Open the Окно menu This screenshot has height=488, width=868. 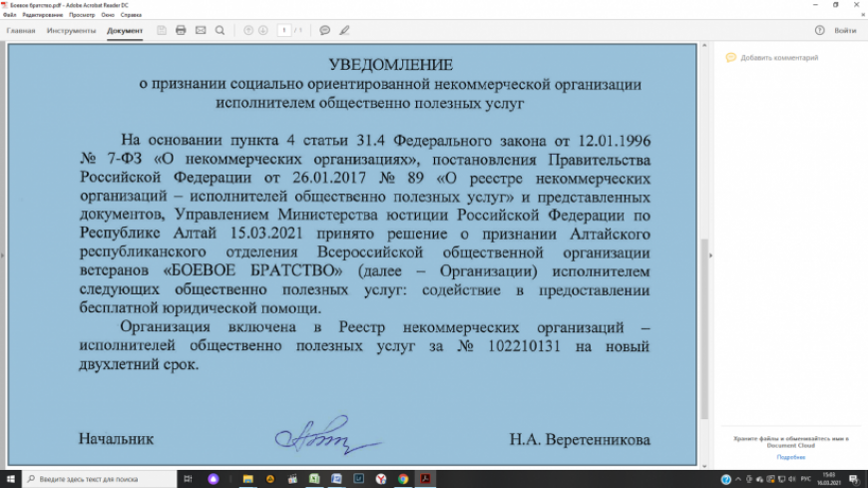pyautogui.click(x=108, y=15)
